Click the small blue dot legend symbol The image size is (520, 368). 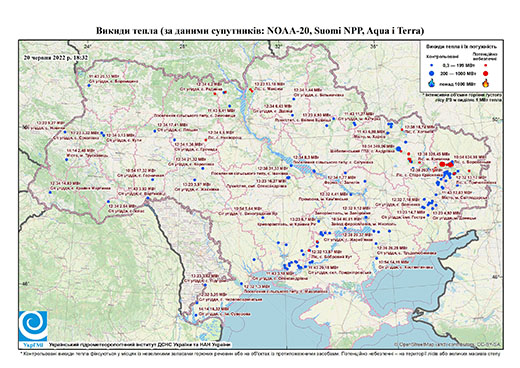point(432,66)
